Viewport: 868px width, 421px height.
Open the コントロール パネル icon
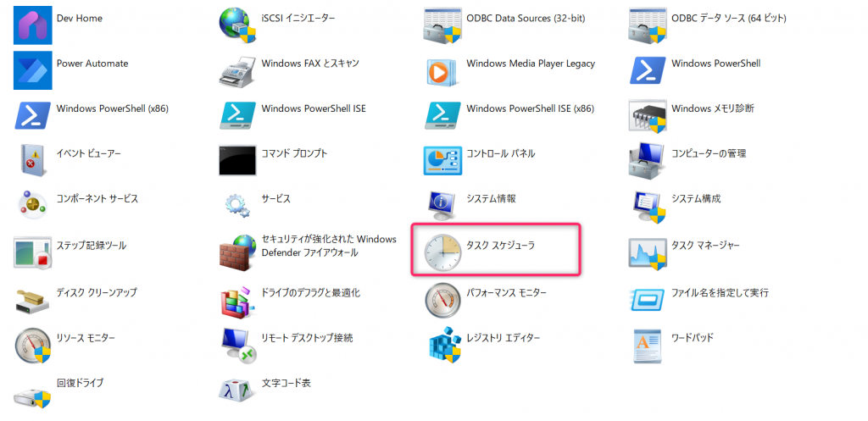point(442,161)
